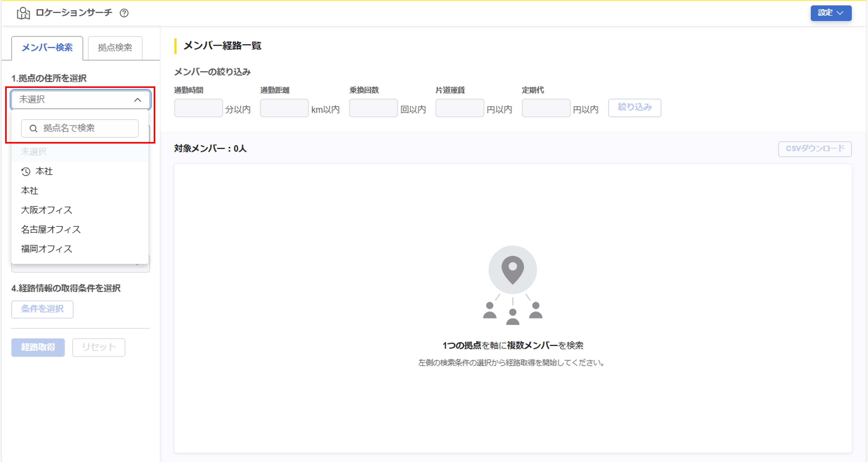Click the magnifier icon in the 拠点名で検索 field
Viewport: 868px width, 462px height.
pyautogui.click(x=33, y=128)
